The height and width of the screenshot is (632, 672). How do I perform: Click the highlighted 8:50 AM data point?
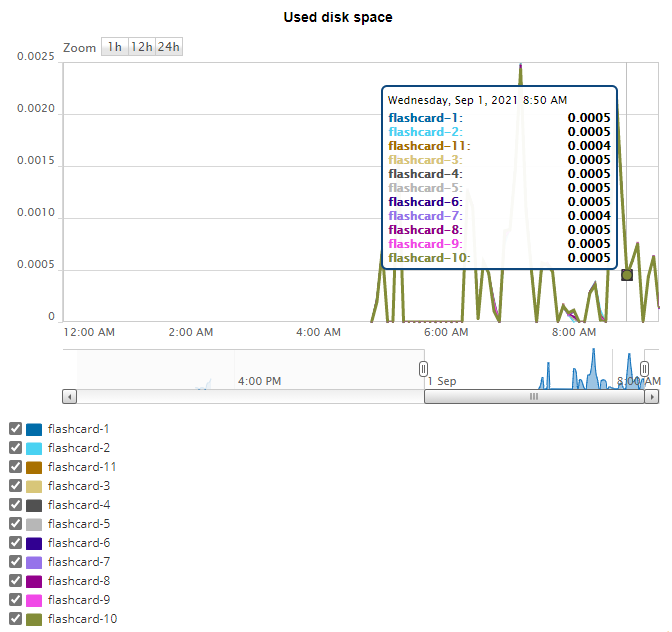coord(627,275)
